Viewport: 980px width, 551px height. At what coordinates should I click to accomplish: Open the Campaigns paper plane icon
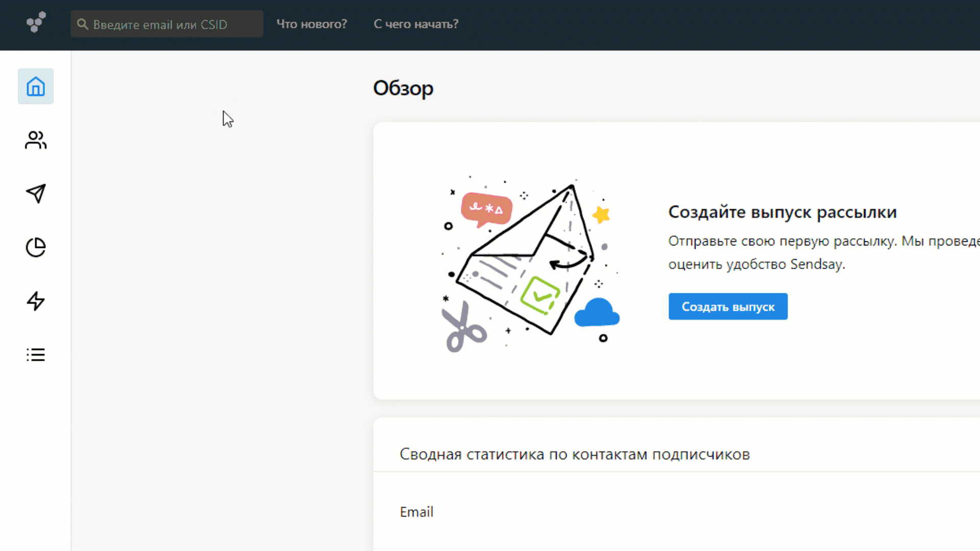point(36,193)
